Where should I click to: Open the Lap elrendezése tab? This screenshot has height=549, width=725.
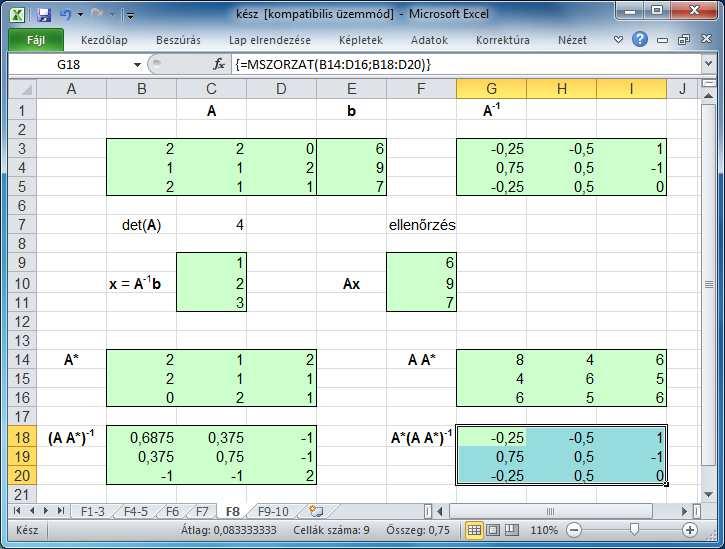[270, 40]
